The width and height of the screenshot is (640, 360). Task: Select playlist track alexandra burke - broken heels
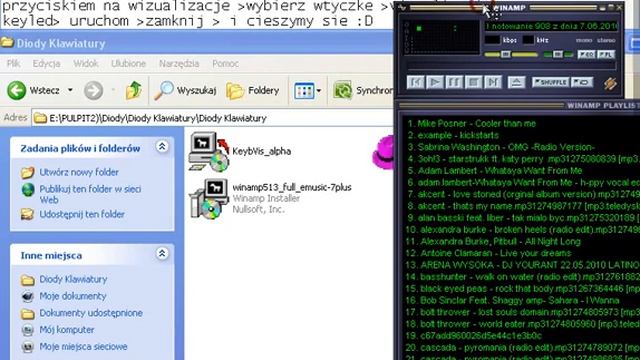(x=522, y=230)
